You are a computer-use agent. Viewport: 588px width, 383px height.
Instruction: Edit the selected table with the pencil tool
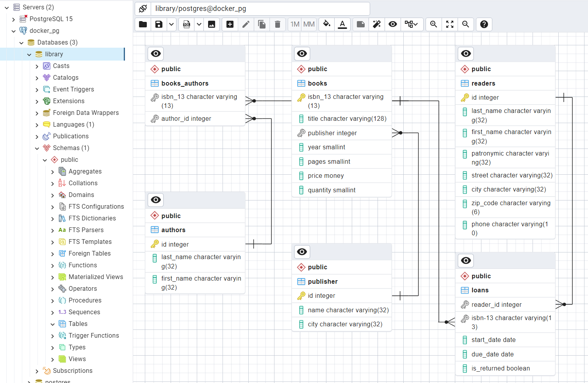click(246, 24)
